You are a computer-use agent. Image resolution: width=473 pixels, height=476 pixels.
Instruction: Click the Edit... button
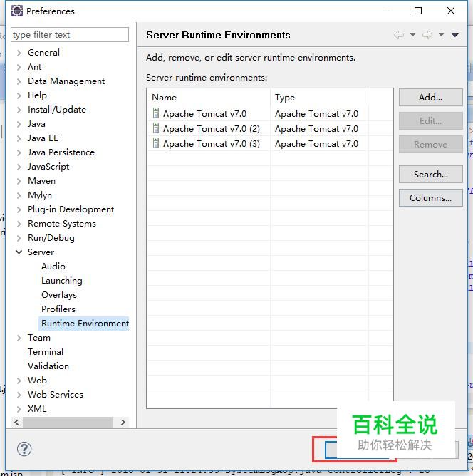[430, 121]
